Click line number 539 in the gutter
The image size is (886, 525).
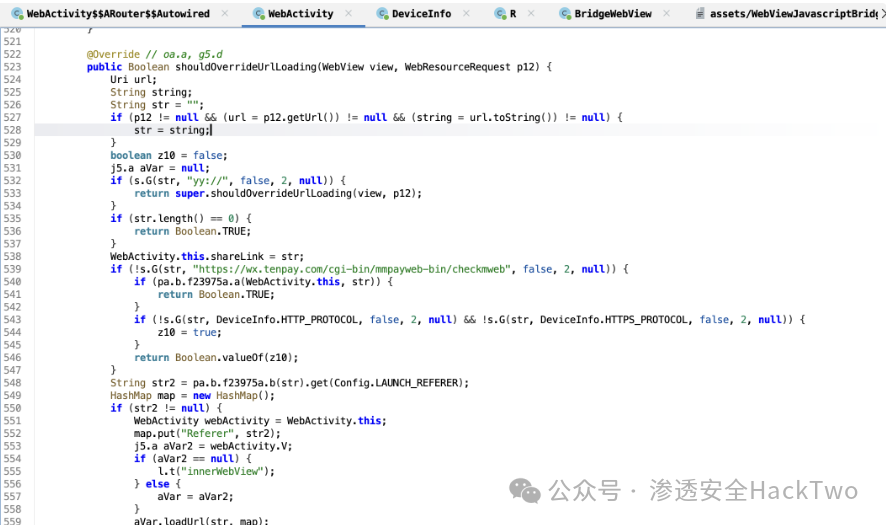[12, 269]
